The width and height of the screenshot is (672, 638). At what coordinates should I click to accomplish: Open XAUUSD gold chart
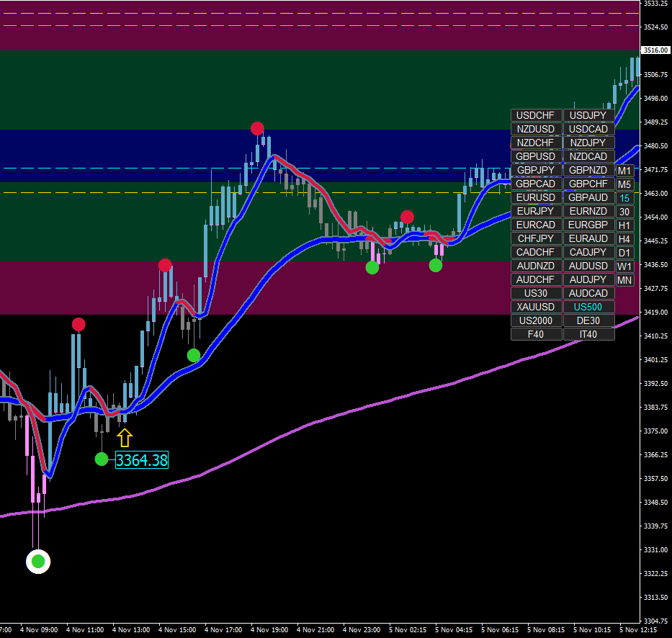(x=536, y=307)
